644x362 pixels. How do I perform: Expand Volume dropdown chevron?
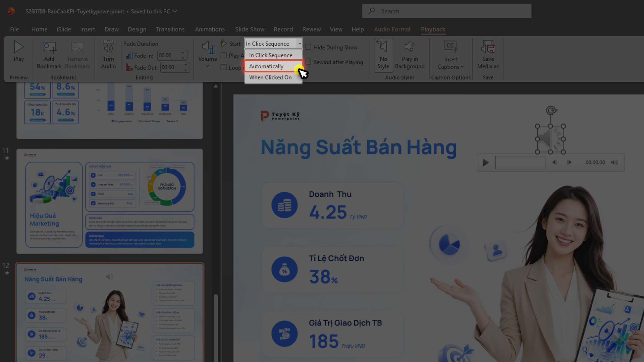tap(208, 66)
